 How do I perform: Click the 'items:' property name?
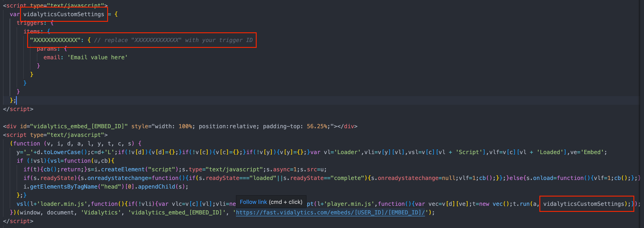[33, 31]
